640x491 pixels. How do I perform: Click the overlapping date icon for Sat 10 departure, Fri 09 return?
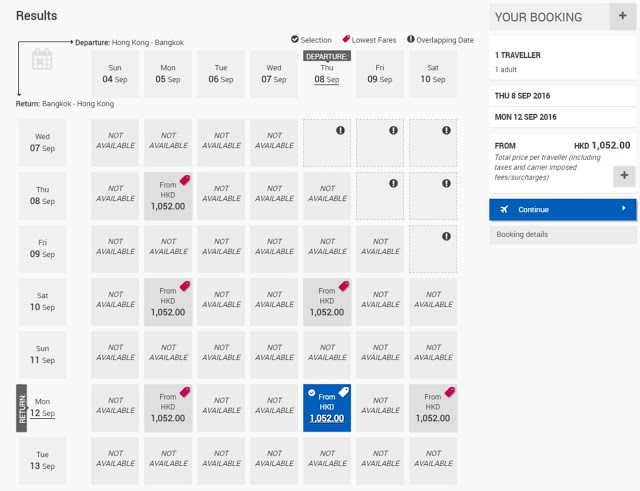click(445, 236)
